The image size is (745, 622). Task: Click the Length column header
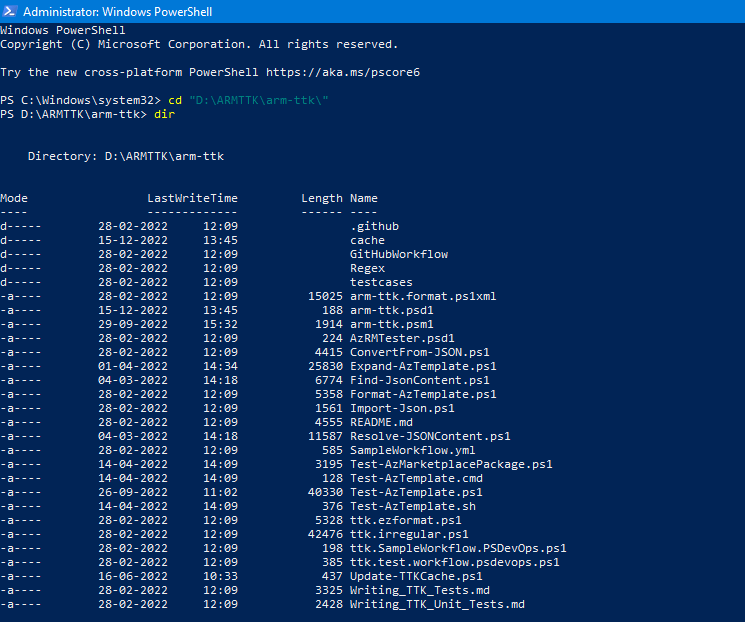(x=321, y=198)
